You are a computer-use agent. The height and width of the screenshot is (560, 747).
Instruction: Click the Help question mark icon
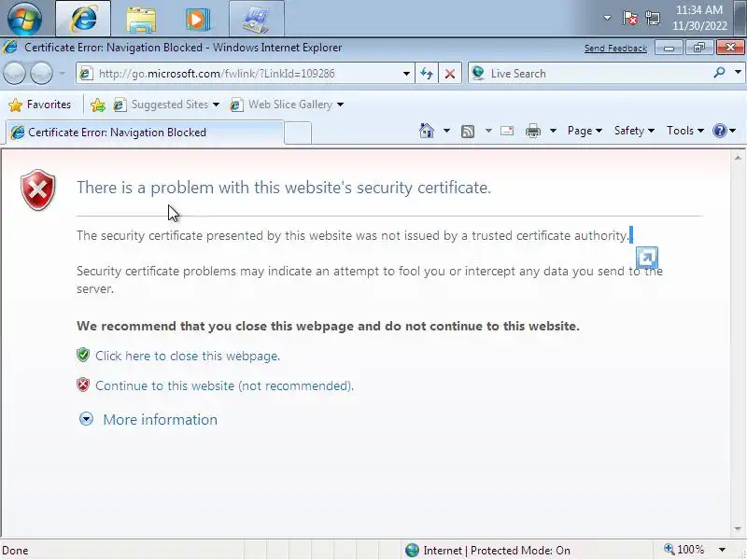point(720,131)
